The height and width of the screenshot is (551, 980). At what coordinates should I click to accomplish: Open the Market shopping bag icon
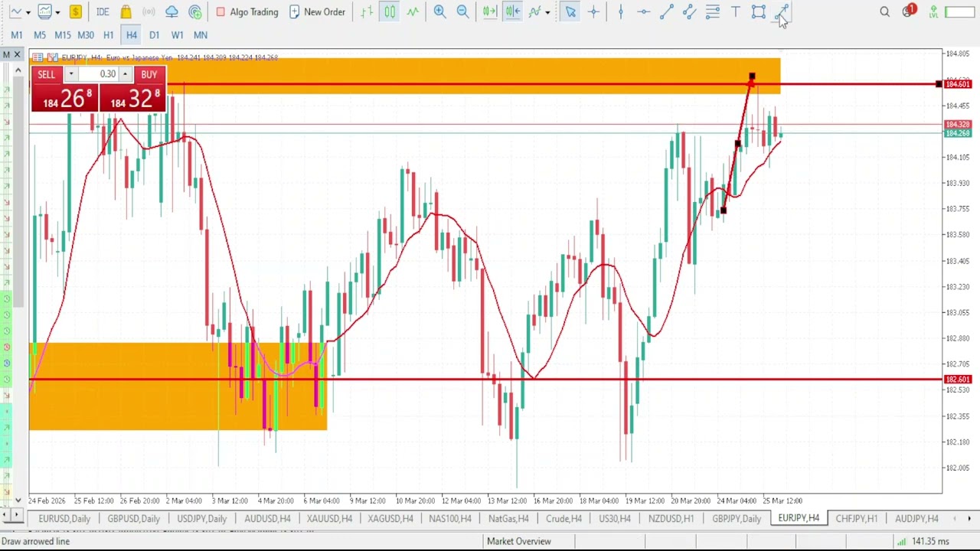pos(126,11)
